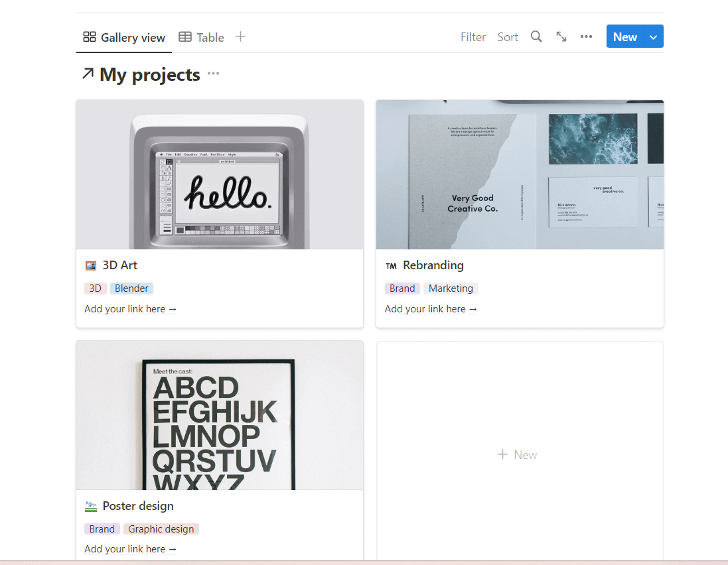Image resolution: width=728 pixels, height=565 pixels.
Task: Click the TM icon beside Rebranding
Action: click(x=391, y=266)
